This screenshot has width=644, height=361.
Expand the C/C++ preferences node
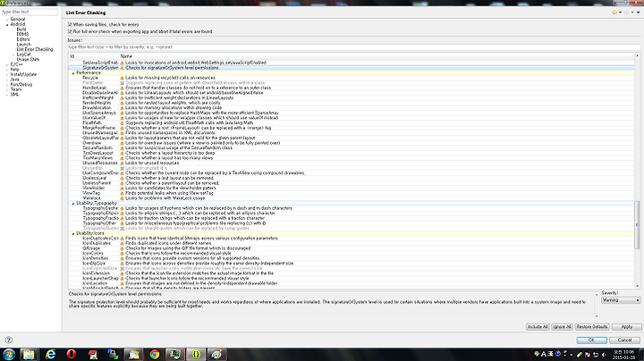[x=7, y=64]
